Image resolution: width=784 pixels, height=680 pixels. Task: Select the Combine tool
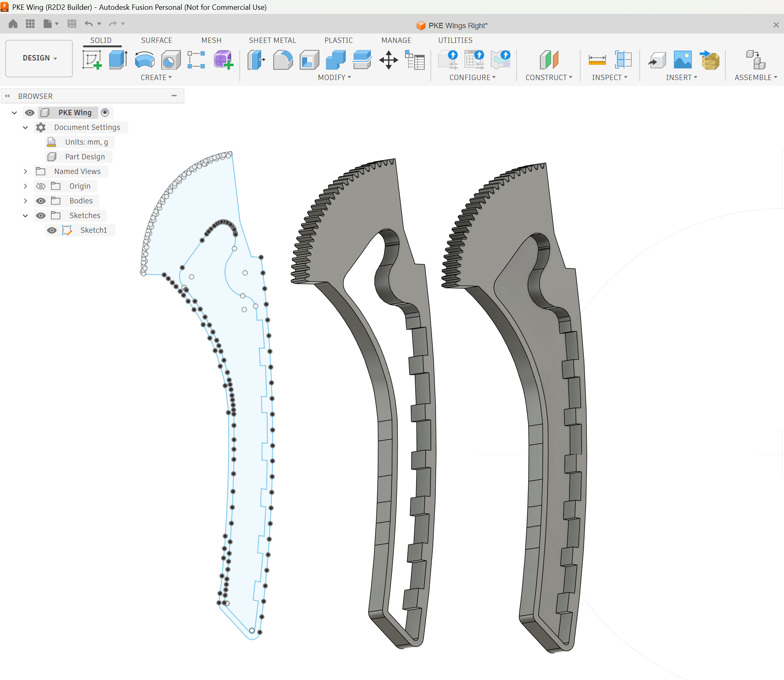click(x=336, y=60)
